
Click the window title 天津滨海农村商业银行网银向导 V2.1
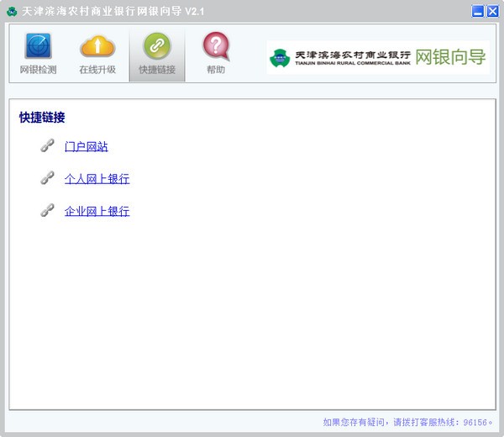(x=113, y=12)
